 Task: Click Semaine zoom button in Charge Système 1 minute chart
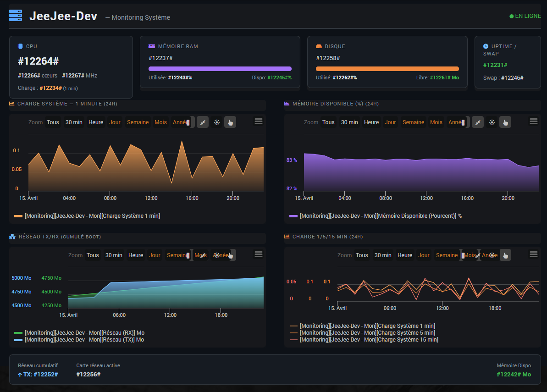click(x=138, y=122)
